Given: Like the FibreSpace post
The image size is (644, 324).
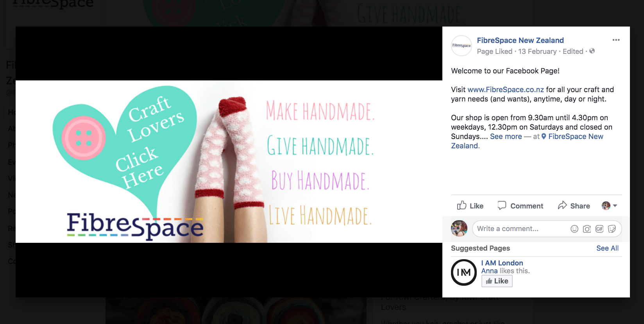Looking at the screenshot, I should pos(470,206).
